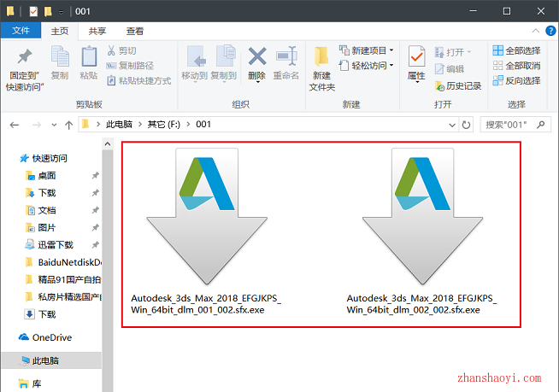Expand the Delete (删除) dropdown arrow
Image resolution: width=559 pixels, height=392 pixels.
click(257, 82)
